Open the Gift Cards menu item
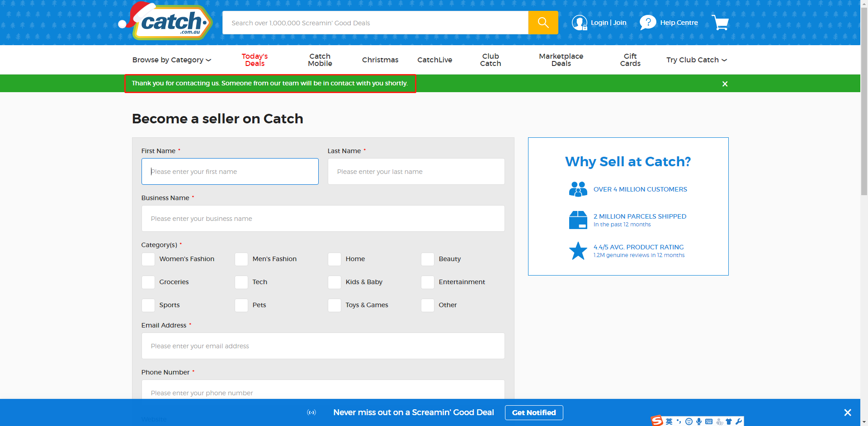Screen dimensions: 868x426 [x=630, y=60]
